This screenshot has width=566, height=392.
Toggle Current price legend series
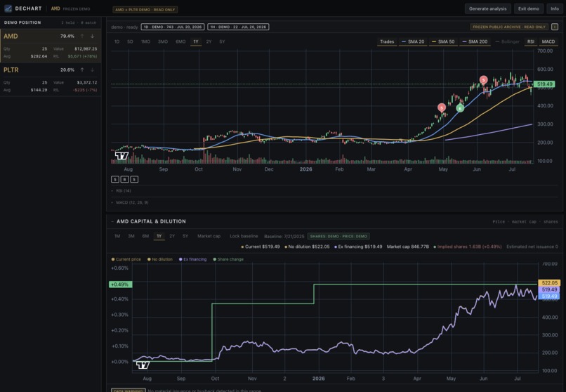[126, 259]
